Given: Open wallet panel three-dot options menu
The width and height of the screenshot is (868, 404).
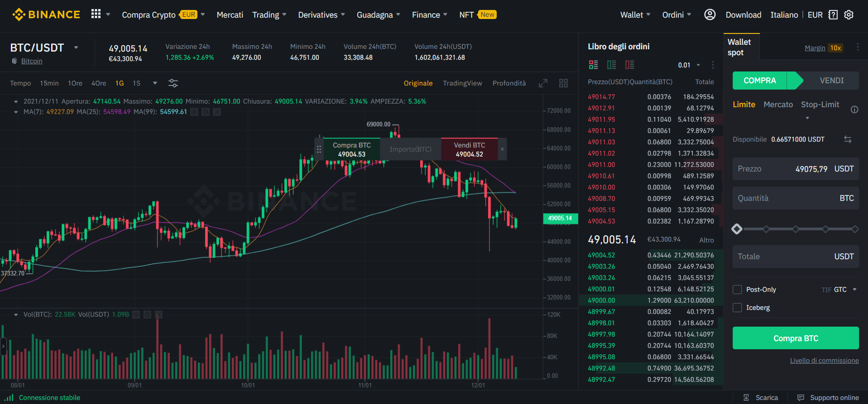Looking at the screenshot, I should coord(858,47).
